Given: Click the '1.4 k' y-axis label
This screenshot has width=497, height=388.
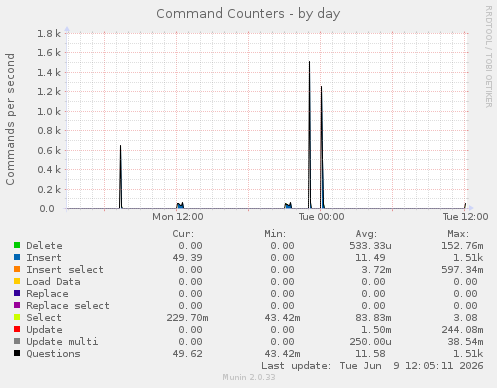Looking at the screenshot, I should coord(49,72).
